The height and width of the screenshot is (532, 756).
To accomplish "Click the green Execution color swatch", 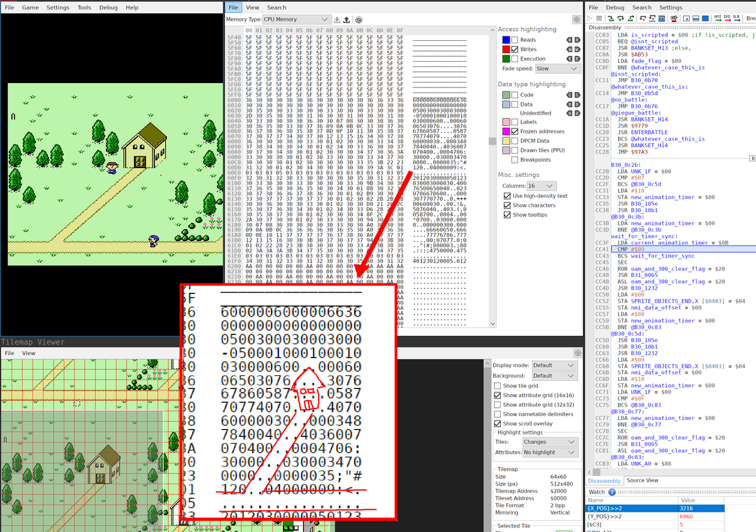I will [x=506, y=59].
